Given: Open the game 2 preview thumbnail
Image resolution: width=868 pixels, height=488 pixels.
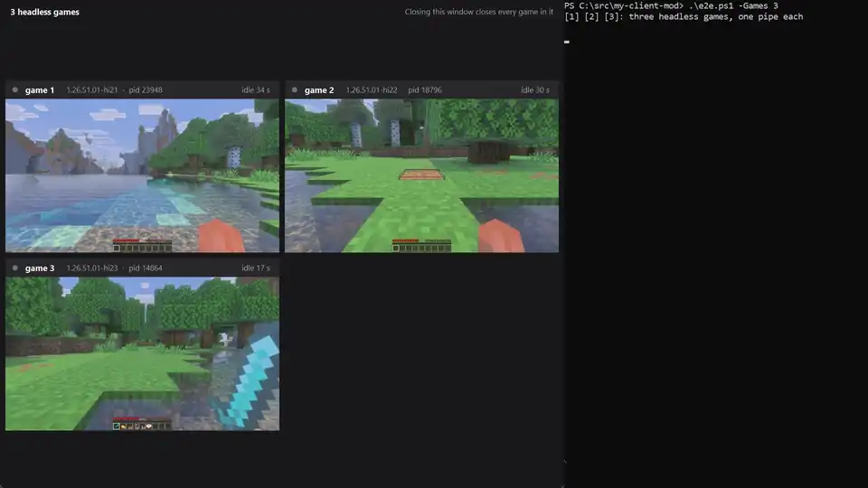Looking at the screenshot, I should [x=422, y=175].
